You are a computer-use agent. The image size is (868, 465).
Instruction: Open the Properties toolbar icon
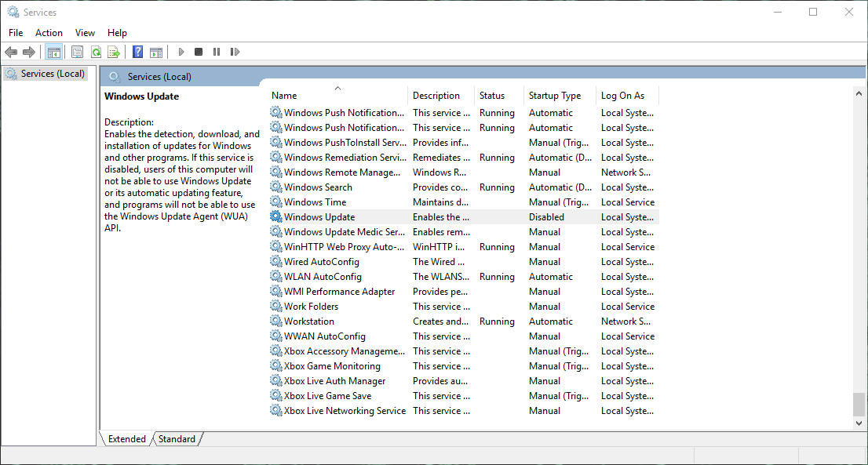(x=77, y=52)
